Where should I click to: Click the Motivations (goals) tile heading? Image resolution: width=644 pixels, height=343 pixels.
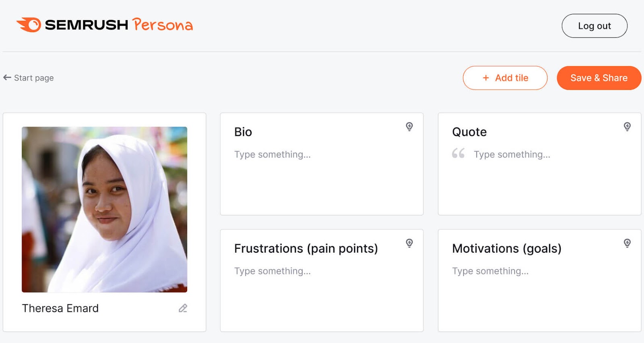(506, 249)
